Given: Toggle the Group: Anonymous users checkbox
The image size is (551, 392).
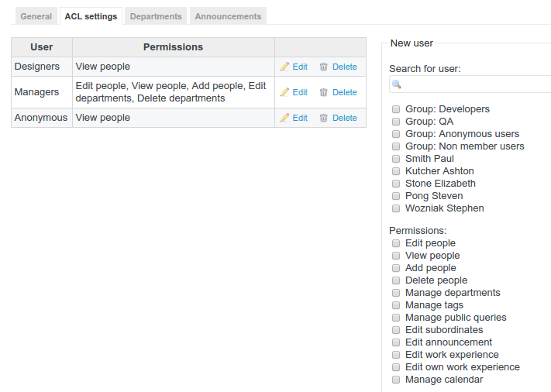Looking at the screenshot, I should [x=396, y=134].
